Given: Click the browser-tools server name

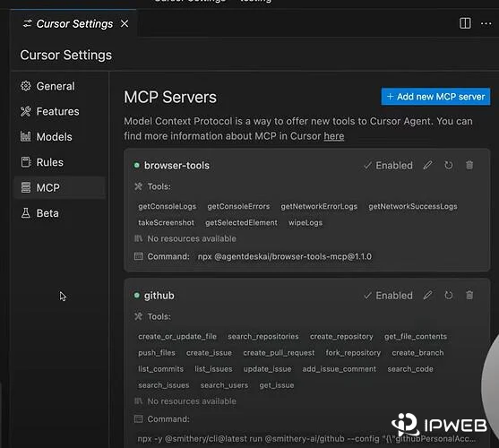Looking at the screenshot, I should [x=176, y=166].
